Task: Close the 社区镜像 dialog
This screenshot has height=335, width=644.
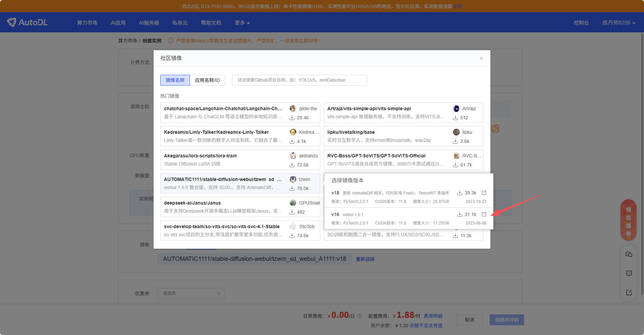Action: pyautogui.click(x=481, y=58)
